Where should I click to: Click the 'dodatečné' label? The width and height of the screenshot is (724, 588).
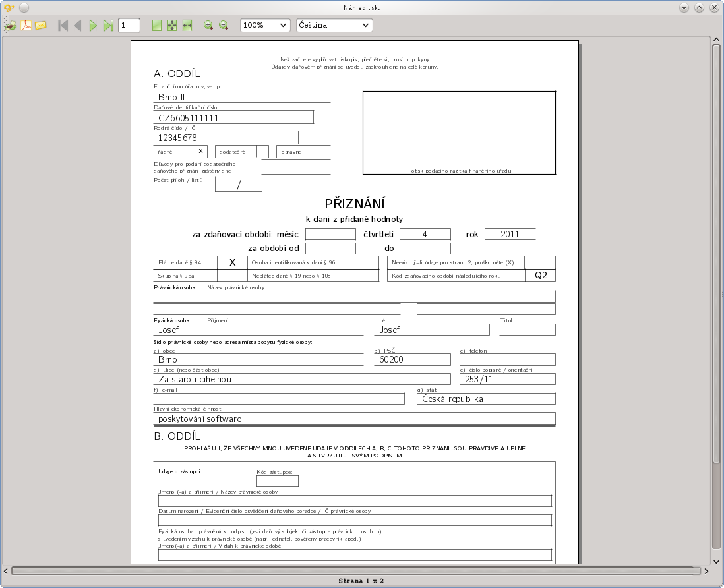(232, 152)
